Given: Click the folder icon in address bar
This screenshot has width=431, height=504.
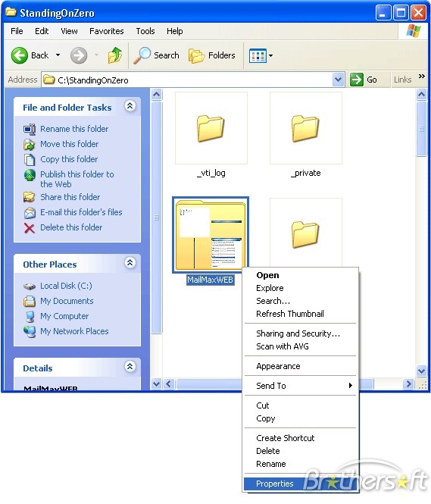Looking at the screenshot, I should click(48, 80).
